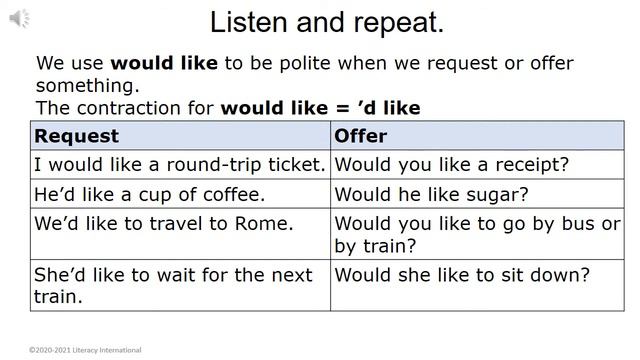Viewport: 640px width, 360px height.
Task: Select 'She'd like to wait for the next train' cell
Action: (180, 285)
